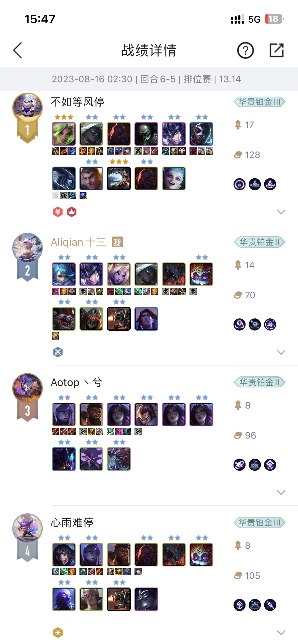298x644 pixels.
Task: Tap first place player's avatar
Action: [x=28, y=108]
